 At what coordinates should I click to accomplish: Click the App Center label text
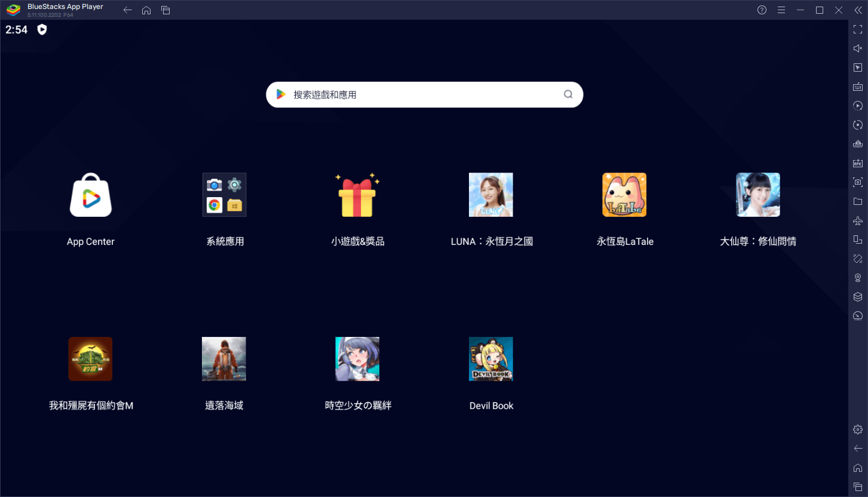coord(91,241)
